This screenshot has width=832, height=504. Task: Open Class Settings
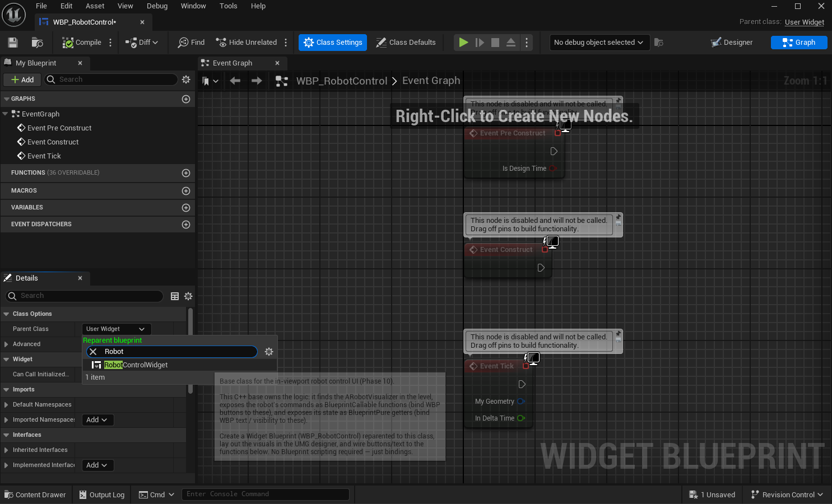(x=333, y=43)
